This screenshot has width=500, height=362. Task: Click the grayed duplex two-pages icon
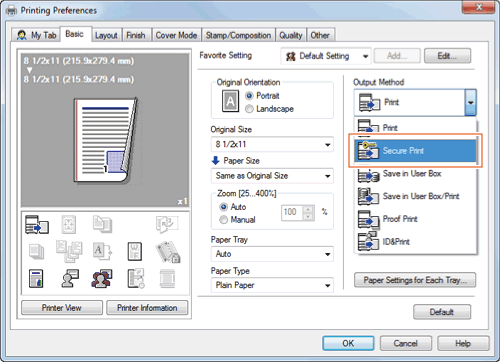coord(102,224)
